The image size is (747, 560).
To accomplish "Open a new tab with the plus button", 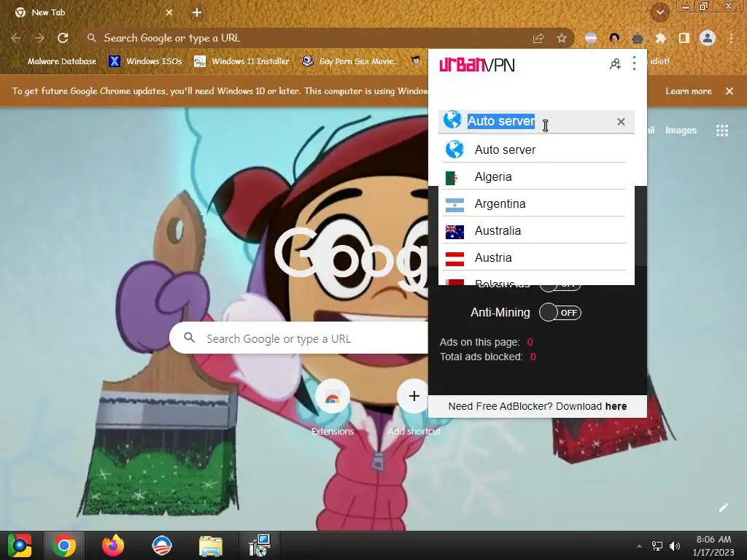I will [x=197, y=13].
